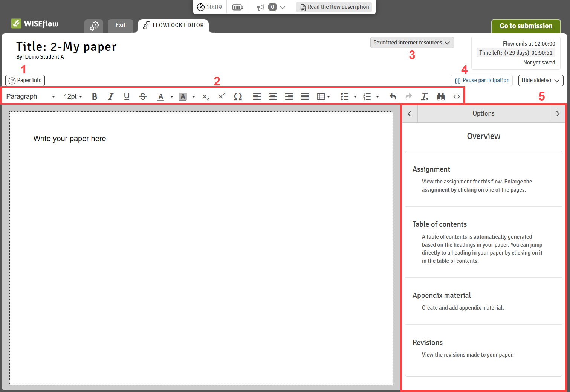The image size is (570, 392).
Task: Open Appendix material in sidebar
Action: [x=484, y=301]
